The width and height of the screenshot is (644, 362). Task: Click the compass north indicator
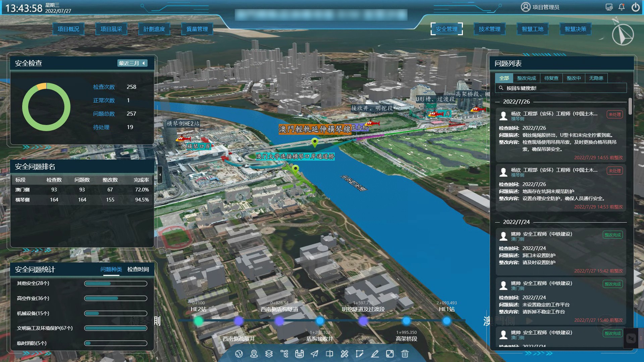point(623,35)
